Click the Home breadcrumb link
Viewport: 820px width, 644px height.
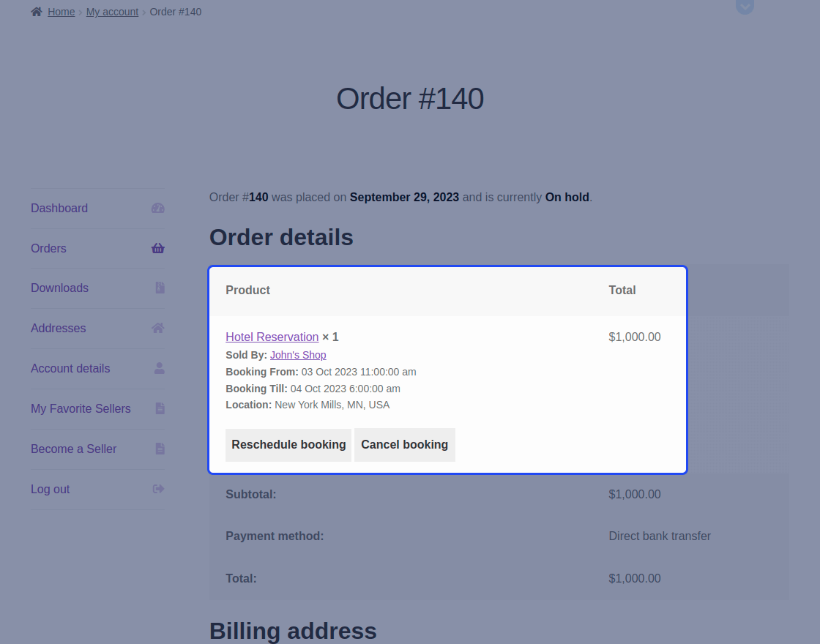tap(61, 12)
